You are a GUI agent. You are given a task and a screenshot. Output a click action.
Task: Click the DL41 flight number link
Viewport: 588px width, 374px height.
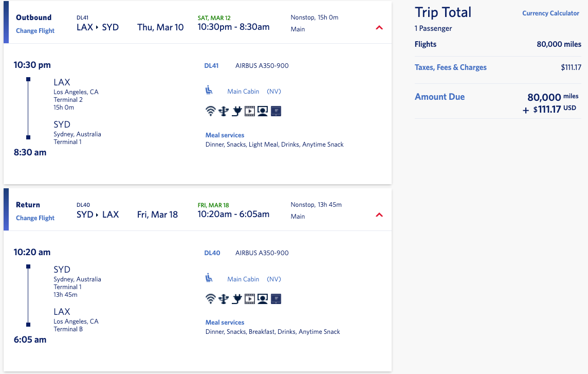click(x=211, y=66)
